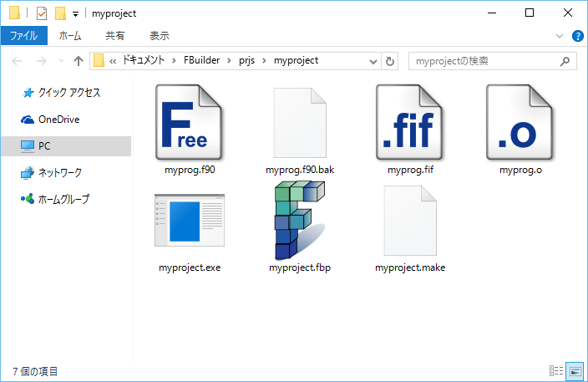The image size is (588, 382).
Task: Click the refresh button by address bar
Action: tap(390, 61)
